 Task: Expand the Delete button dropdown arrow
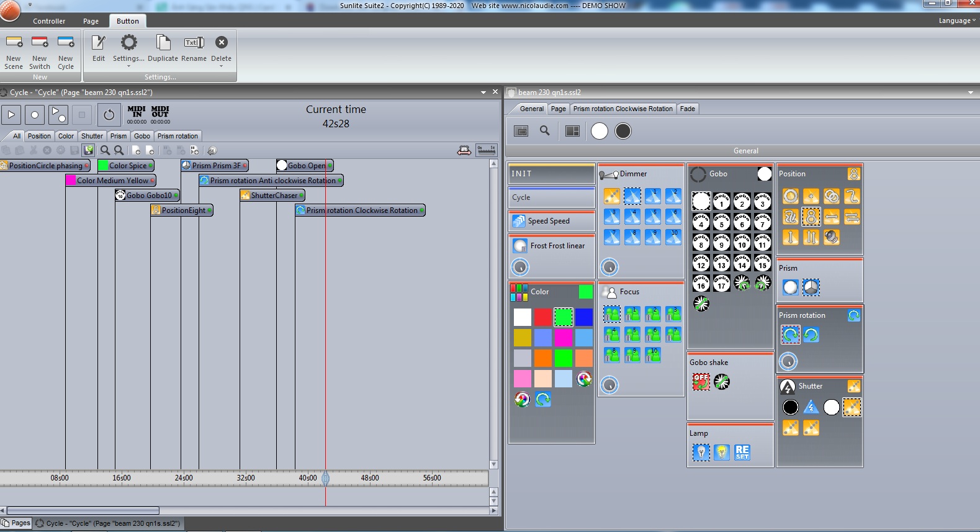221,66
